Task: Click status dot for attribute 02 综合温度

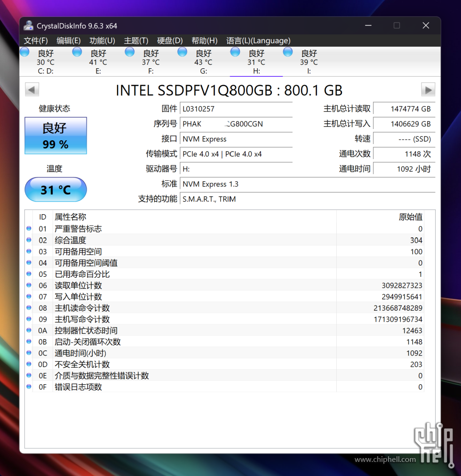Action: tap(29, 240)
